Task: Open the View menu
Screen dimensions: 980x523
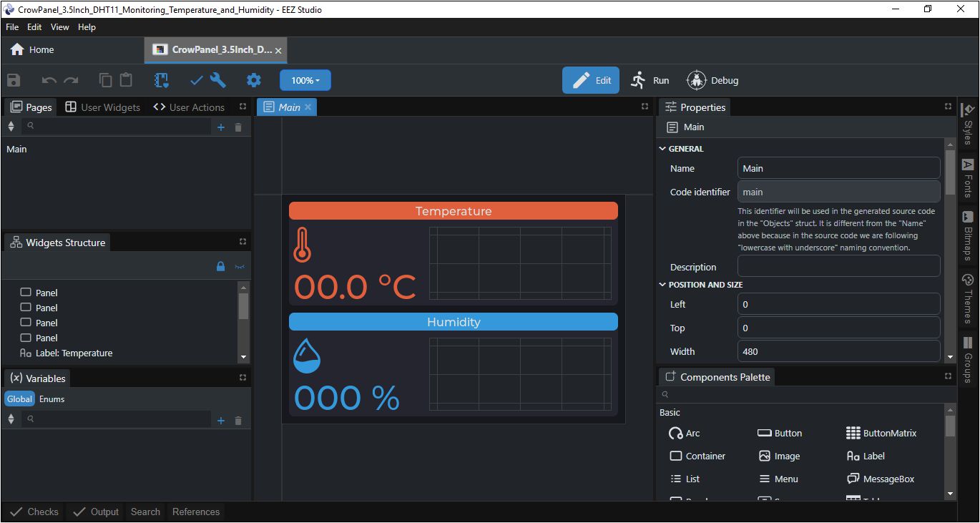Action: (x=60, y=26)
